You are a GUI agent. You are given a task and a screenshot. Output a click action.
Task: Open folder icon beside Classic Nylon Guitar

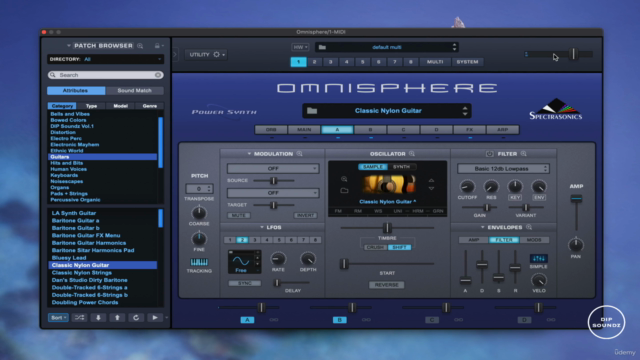coord(312,111)
